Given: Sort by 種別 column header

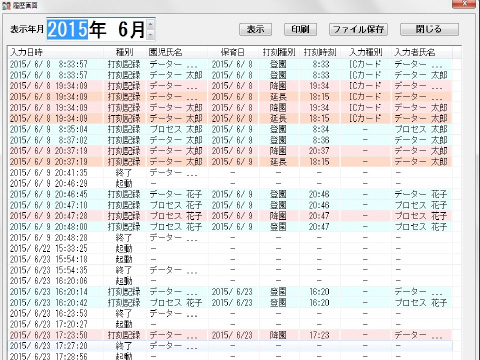Looking at the screenshot, I should pyautogui.click(x=125, y=52).
